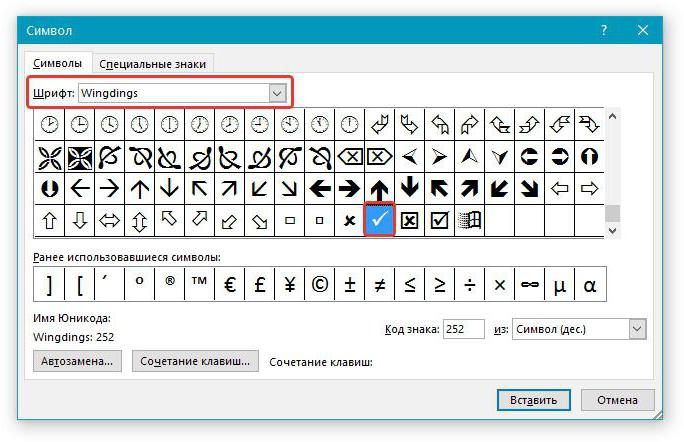Pick the small hollow rectangle symbol
This screenshot has height=442, width=684.
point(289,220)
